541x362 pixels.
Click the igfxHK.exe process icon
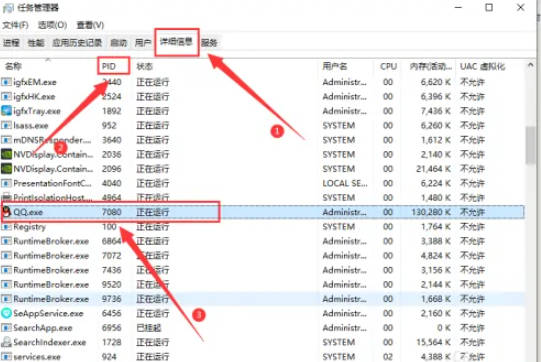6,96
